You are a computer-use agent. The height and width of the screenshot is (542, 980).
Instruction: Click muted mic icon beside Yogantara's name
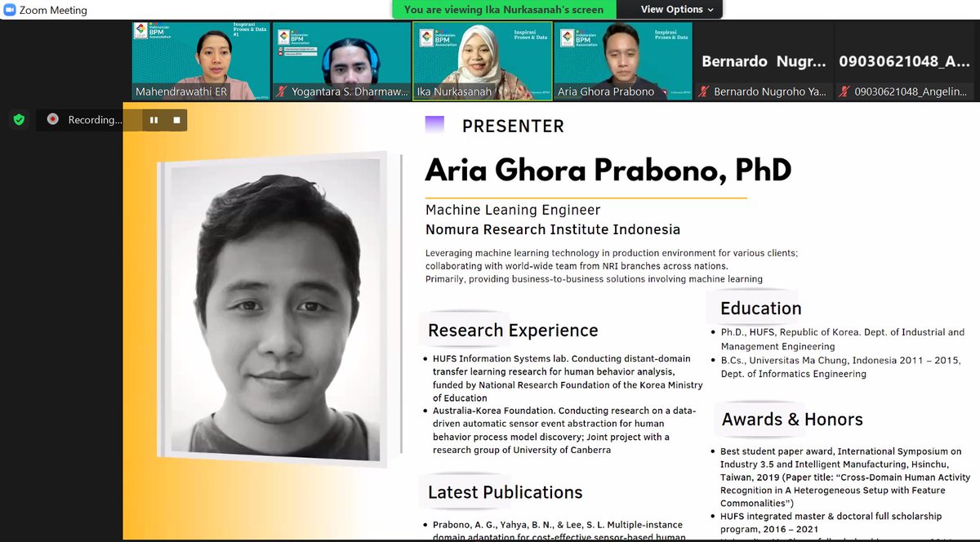282,92
